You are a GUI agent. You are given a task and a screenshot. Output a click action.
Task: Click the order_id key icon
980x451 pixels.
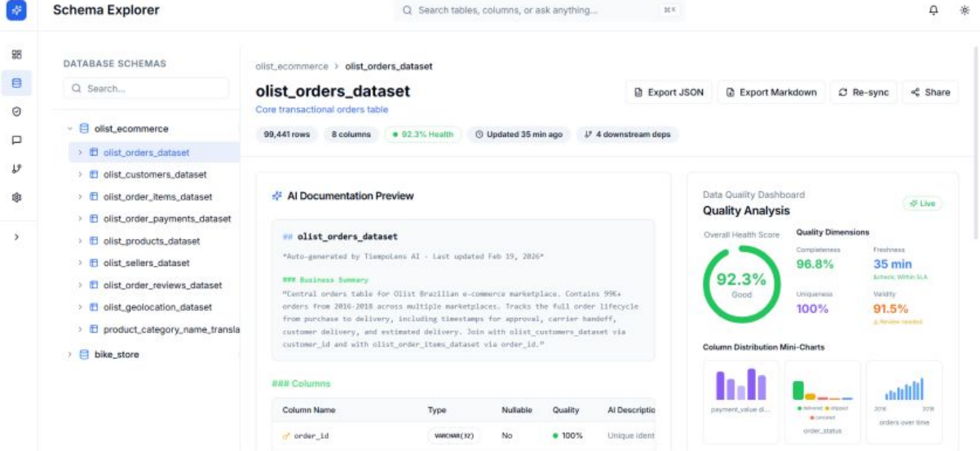pos(286,436)
